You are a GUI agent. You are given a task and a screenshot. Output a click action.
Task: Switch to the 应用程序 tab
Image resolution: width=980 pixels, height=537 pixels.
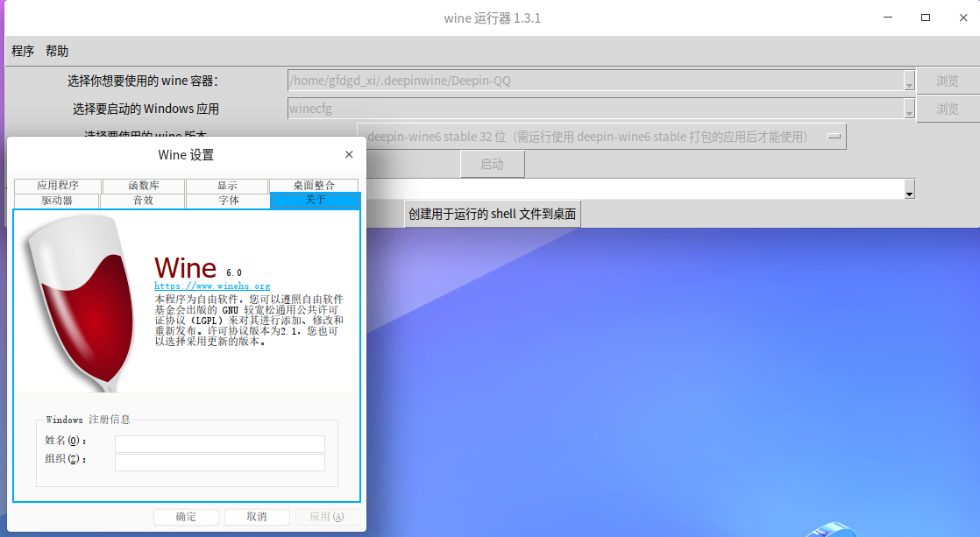(x=58, y=186)
